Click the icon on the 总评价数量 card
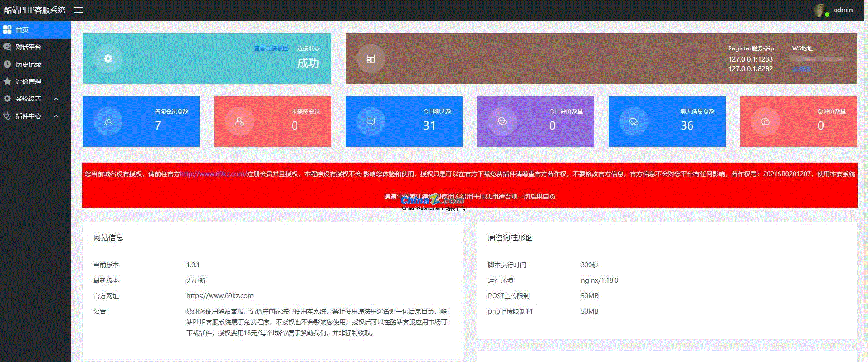The image size is (868, 362). pos(765,121)
